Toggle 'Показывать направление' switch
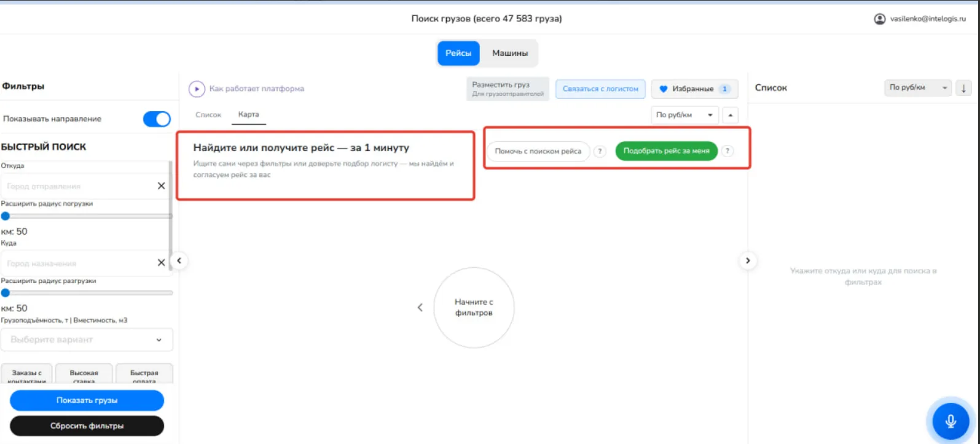 point(157,119)
